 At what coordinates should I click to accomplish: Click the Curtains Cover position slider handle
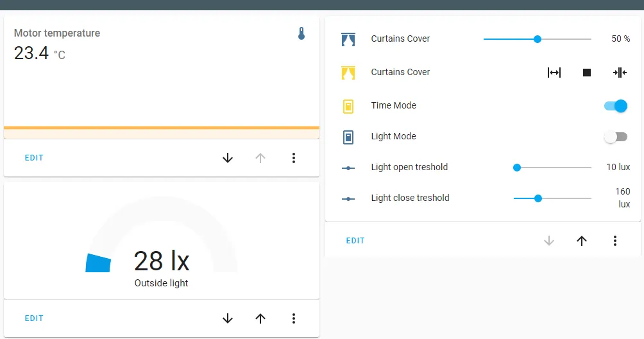(x=538, y=39)
